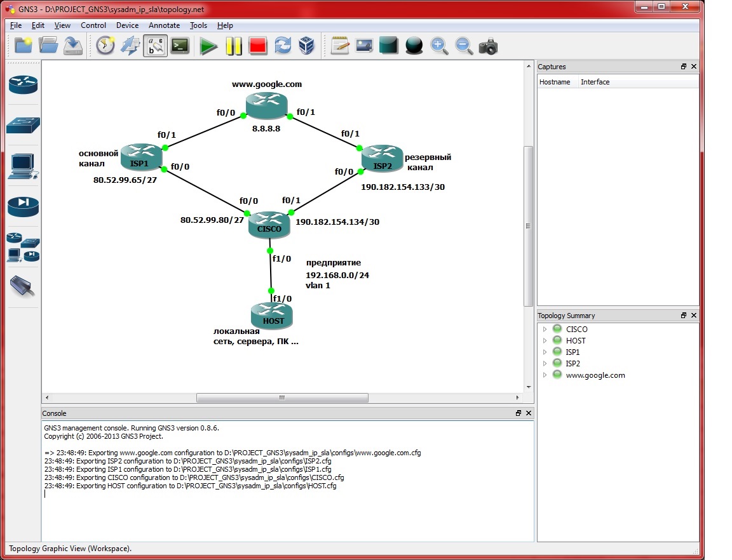This screenshot has height=560, width=732.
Task: Open the Control menu
Action: pyautogui.click(x=93, y=25)
